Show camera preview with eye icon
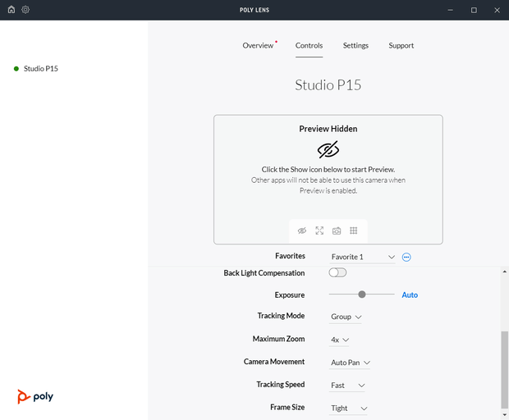This screenshot has width=509, height=420. pyautogui.click(x=302, y=231)
